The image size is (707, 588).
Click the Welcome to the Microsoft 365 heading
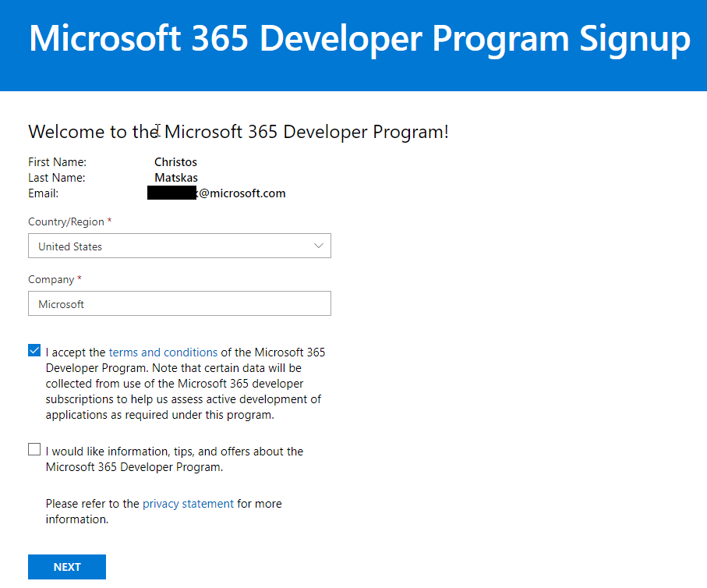[x=239, y=132]
